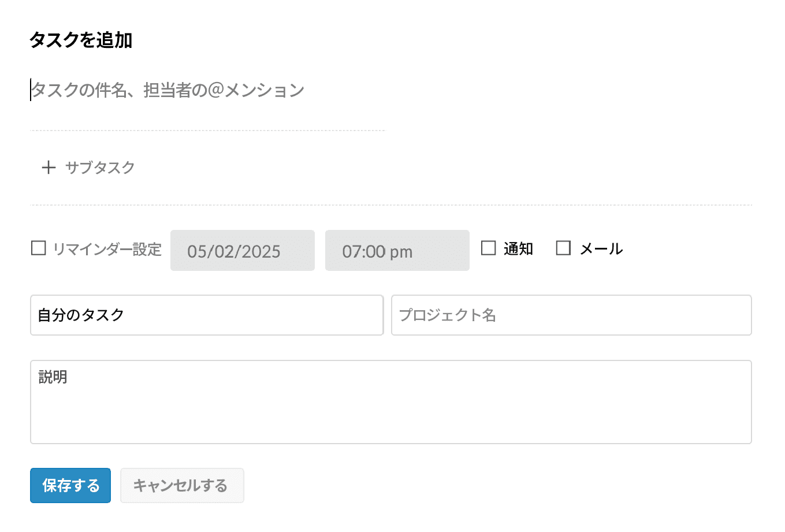Click the キャンセルする button

[x=182, y=485]
